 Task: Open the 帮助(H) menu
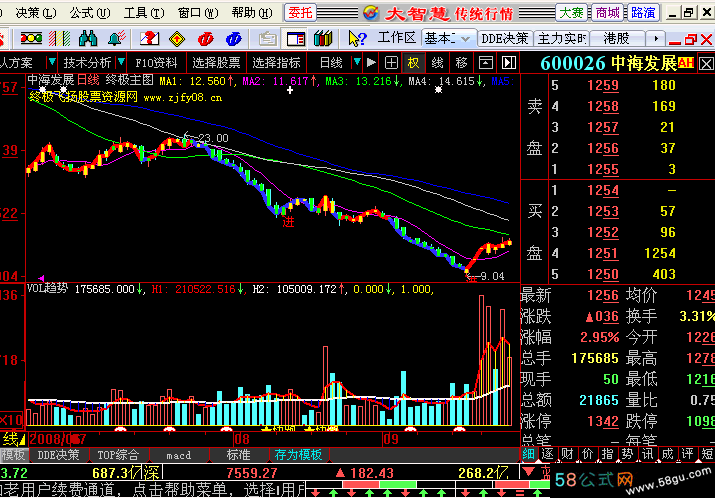pos(252,13)
